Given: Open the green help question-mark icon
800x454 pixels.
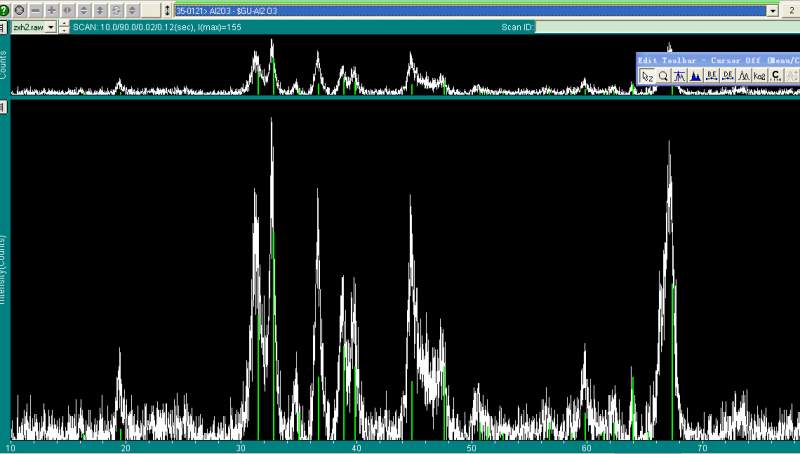Looking at the screenshot, I should click(4, 10).
